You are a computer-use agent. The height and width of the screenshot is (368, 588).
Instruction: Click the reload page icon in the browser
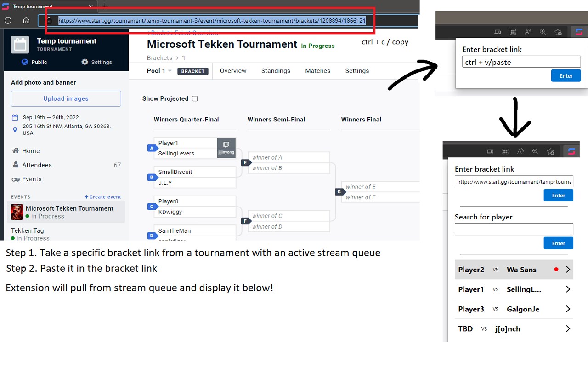[7, 20]
